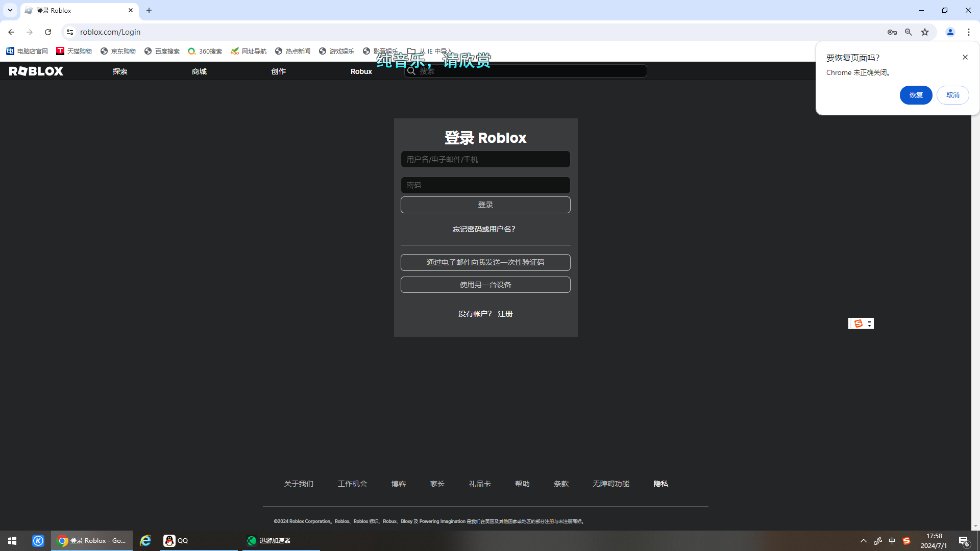980x551 pixels.
Task: Open the 热点新闻 bookmark
Action: (292, 51)
